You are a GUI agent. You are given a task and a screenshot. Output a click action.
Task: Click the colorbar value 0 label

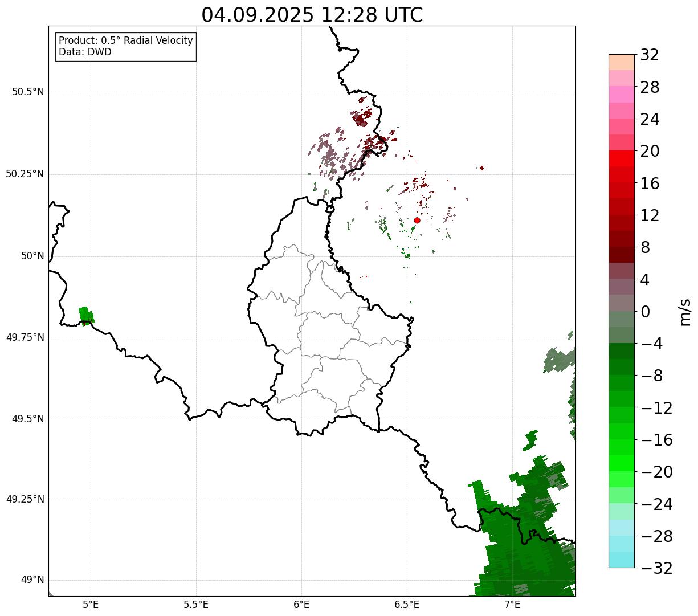tap(645, 312)
